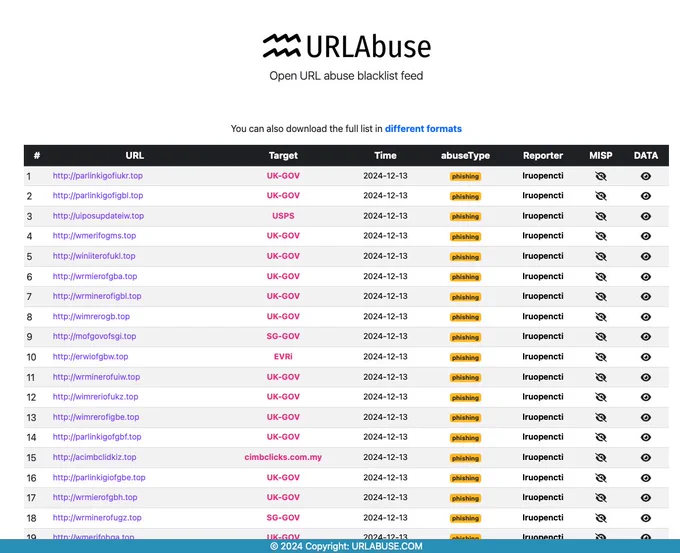Image resolution: width=680 pixels, height=553 pixels.
Task: Click the MISP icon for parlinkigiofgbe.top
Action: coord(601,478)
